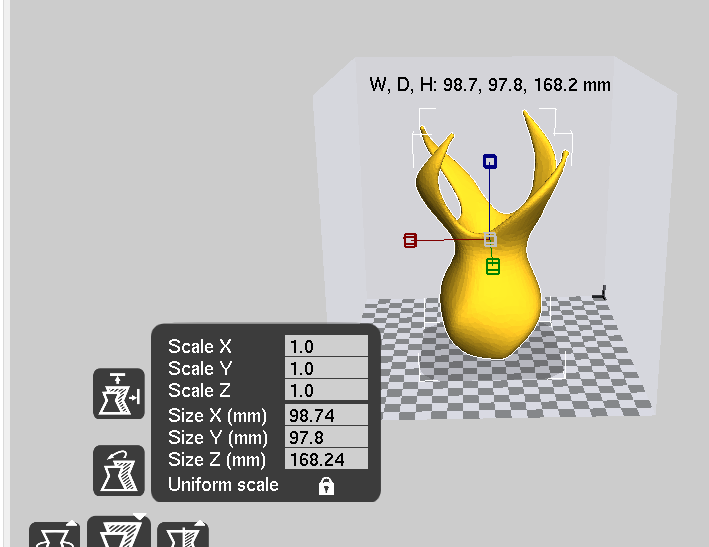Click the grey center uniform scale handle

pos(490,240)
